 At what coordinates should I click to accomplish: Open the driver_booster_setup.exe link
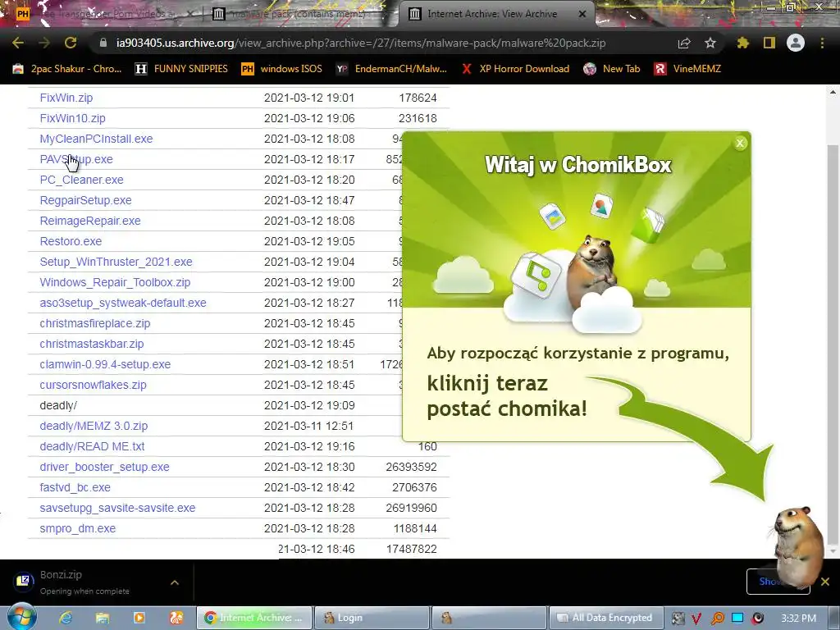104,467
